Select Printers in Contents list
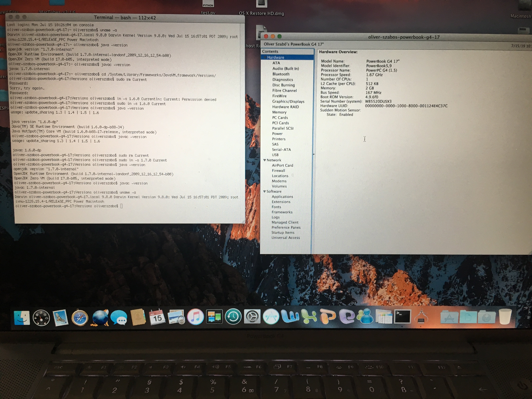This screenshot has width=532, height=399. click(x=279, y=139)
